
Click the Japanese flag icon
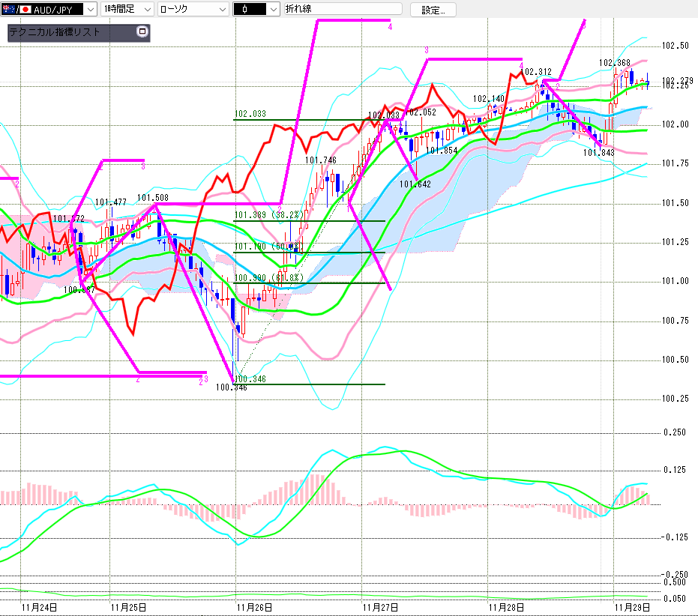point(25,10)
